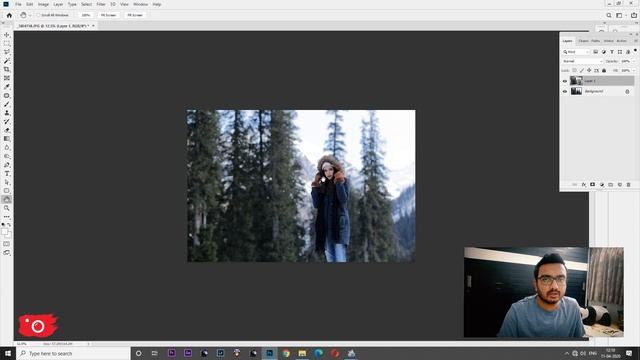The width and height of the screenshot is (640, 360).
Task: Open the workspace switcher dropdown
Action: [x=620, y=15]
